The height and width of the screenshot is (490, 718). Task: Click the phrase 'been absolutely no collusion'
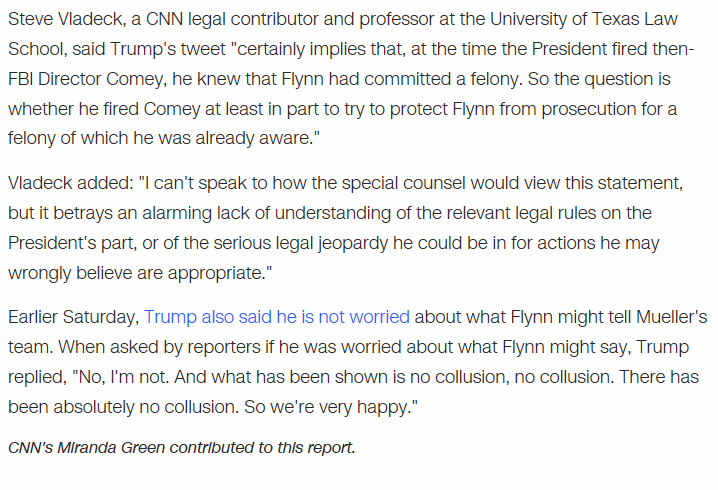point(124,407)
